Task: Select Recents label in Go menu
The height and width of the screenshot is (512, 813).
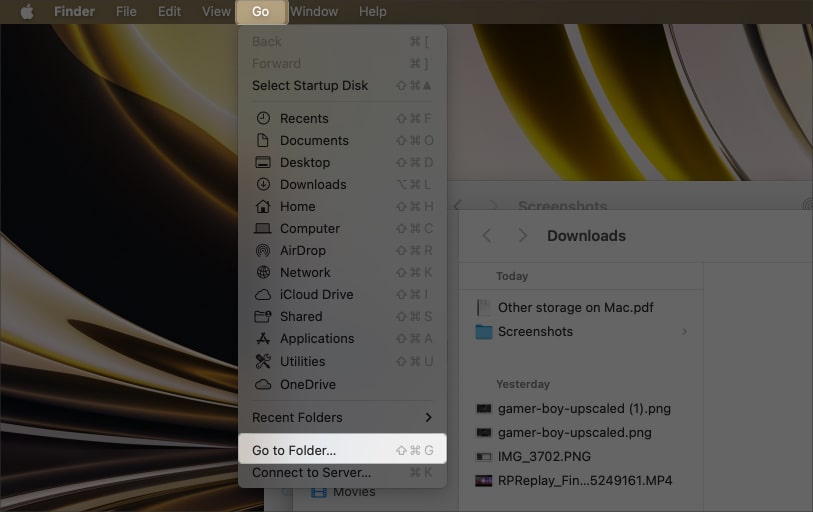Action: coord(304,118)
